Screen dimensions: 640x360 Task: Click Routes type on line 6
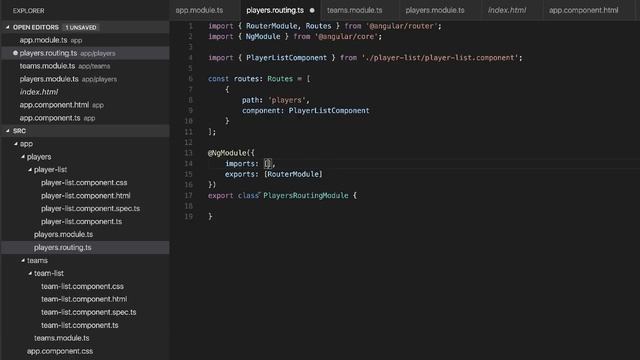click(280, 79)
